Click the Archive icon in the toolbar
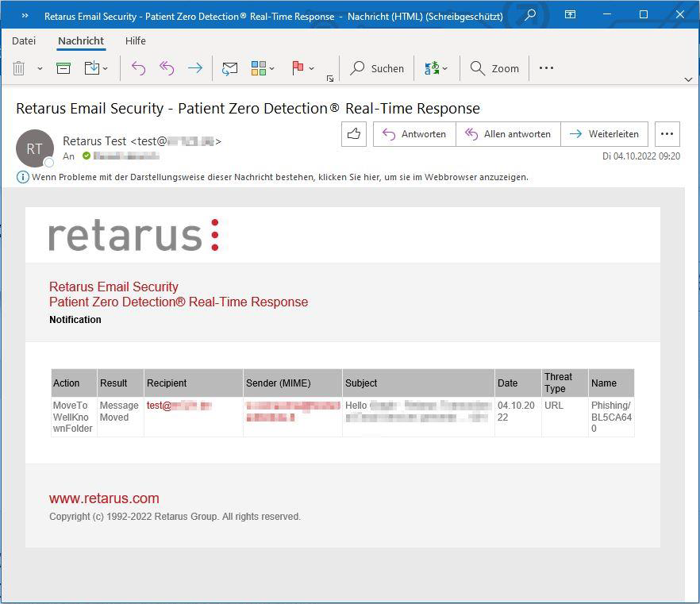This screenshot has width=700, height=604. click(x=63, y=68)
